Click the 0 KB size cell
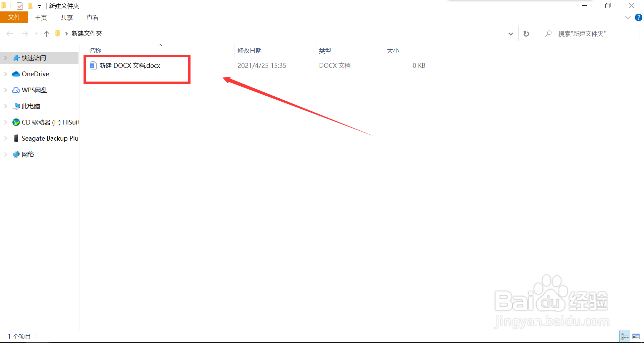Screen dimensions: 644x343 point(419,65)
